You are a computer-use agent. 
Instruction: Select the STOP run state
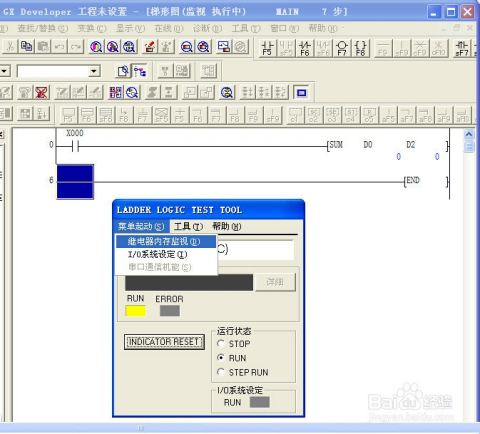tap(233, 344)
